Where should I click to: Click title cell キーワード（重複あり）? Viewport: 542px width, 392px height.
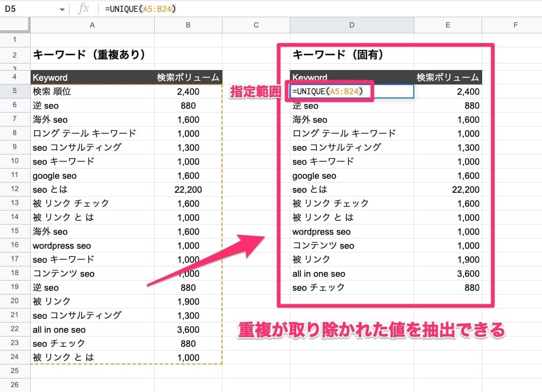92,54
